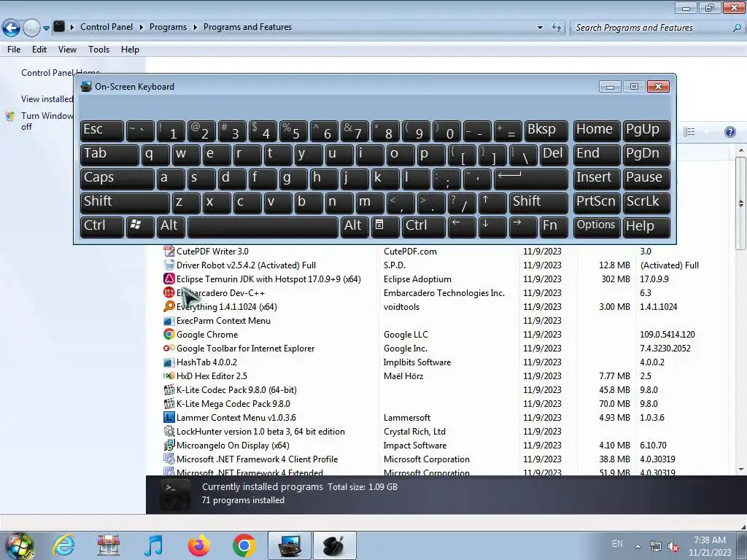Toggle the Fn key on On-Screen Keyboard
Image resolution: width=747 pixels, height=560 pixels.
click(554, 226)
